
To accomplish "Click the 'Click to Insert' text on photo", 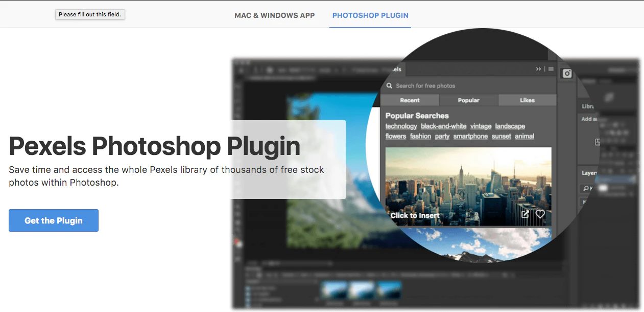I will click(x=415, y=215).
